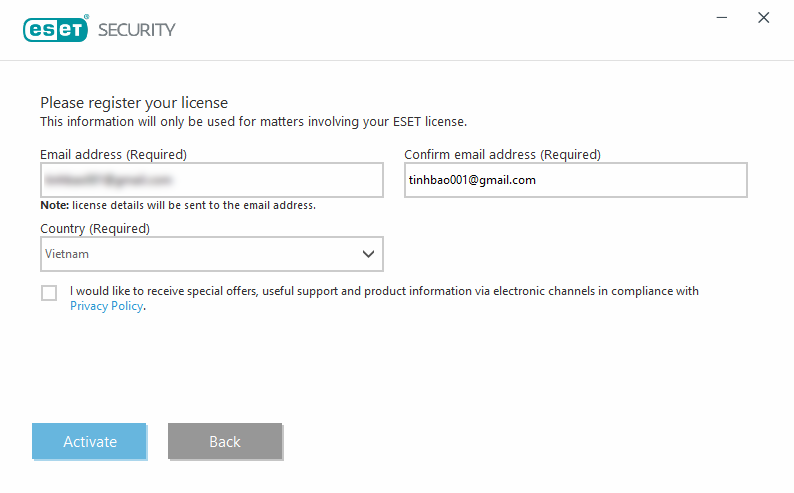Open the Country combo box showing Vietnam
This screenshot has width=794, height=493.
pos(200,254)
